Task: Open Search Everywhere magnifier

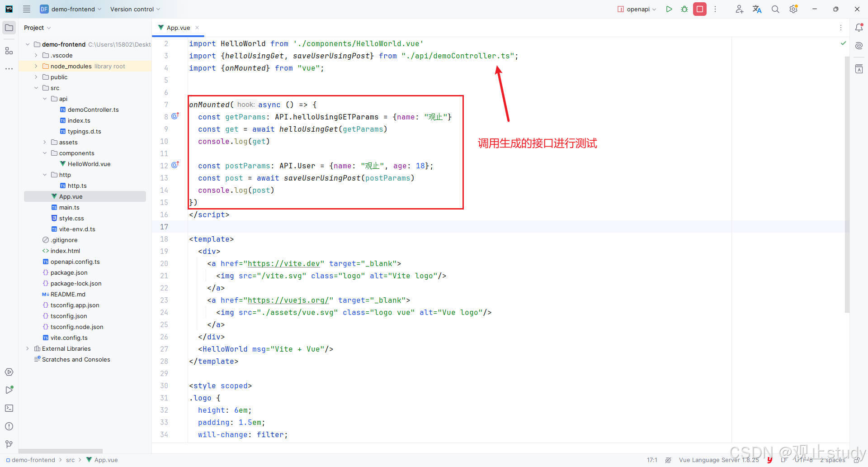Action: [775, 9]
